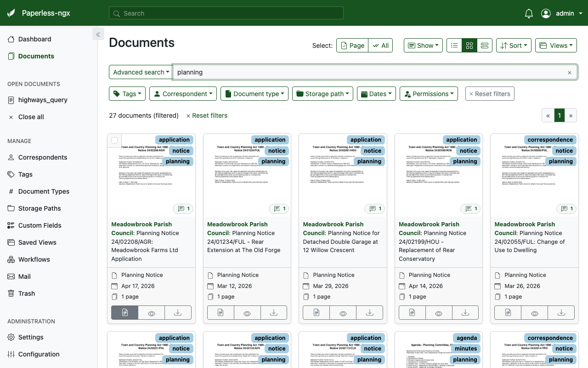Screen dimensions: 588x368
Task: Focus the global Search field
Action: [x=226, y=13]
